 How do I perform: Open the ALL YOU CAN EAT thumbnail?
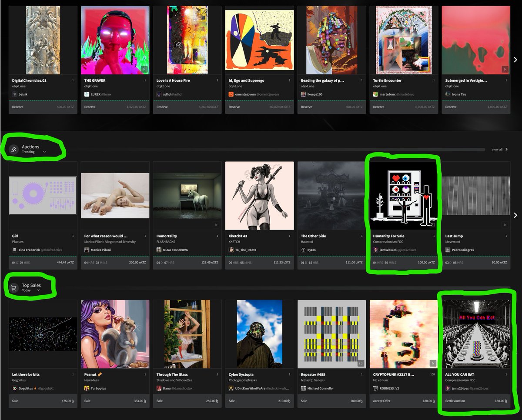tap(476, 334)
